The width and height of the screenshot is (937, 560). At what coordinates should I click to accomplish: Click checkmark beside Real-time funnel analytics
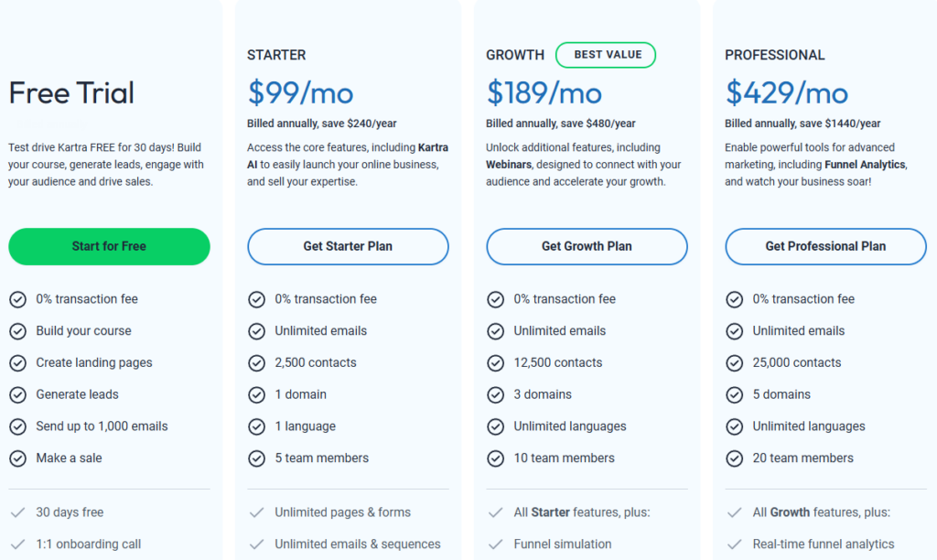[734, 544]
